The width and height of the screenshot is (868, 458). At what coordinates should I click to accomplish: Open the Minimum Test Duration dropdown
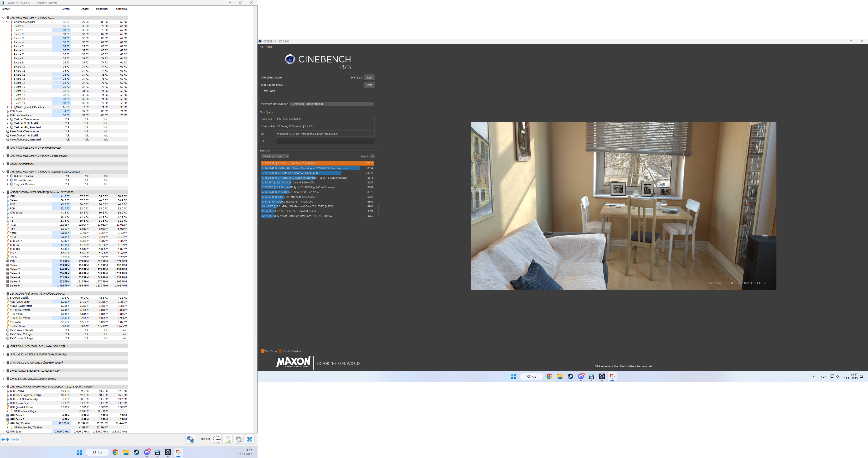pyautogui.click(x=332, y=104)
